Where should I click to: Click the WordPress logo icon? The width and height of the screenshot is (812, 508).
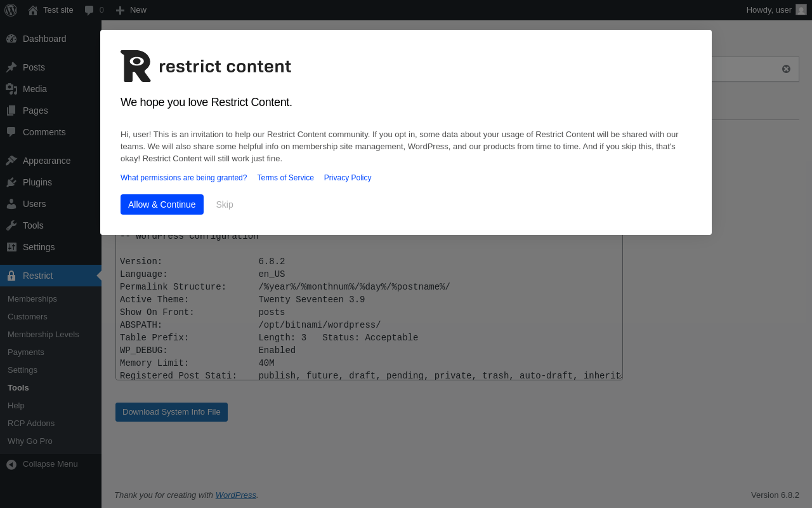pos(11,10)
